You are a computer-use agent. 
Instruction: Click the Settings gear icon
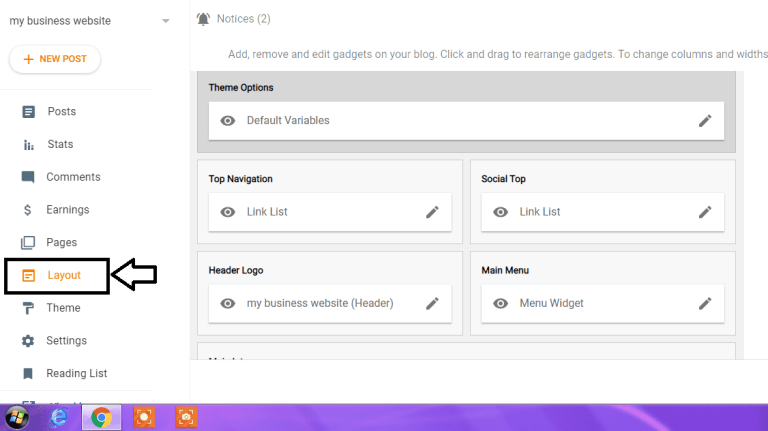point(28,341)
